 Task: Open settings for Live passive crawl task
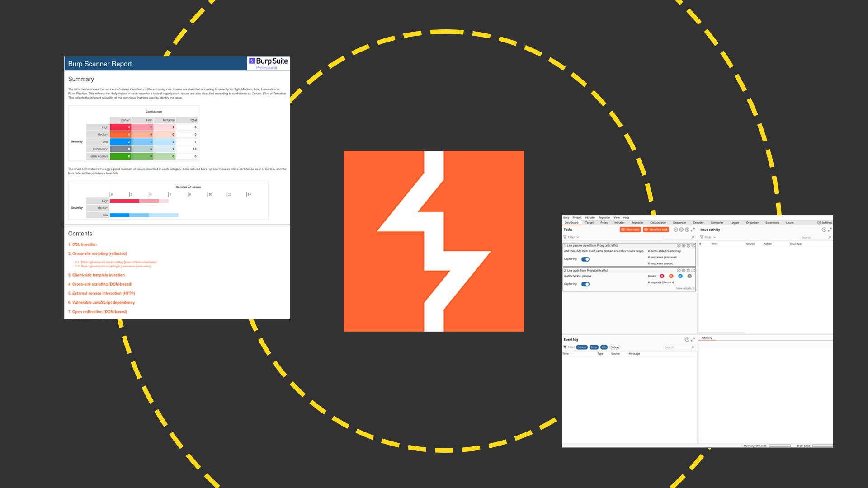tap(684, 246)
